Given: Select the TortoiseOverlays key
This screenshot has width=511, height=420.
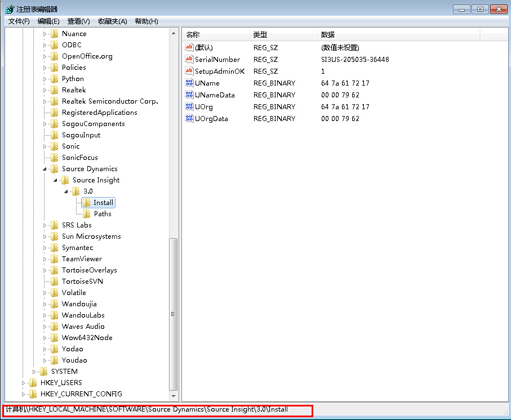Looking at the screenshot, I should click(89, 270).
